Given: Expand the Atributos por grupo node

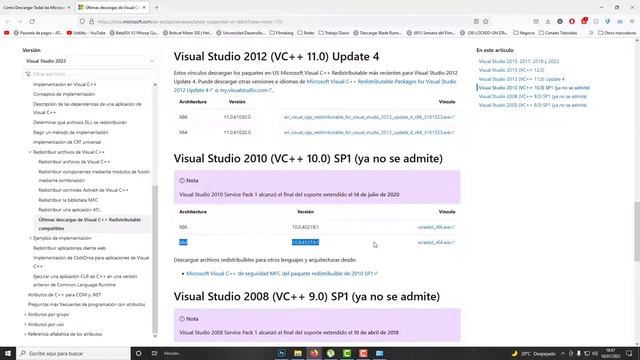Looking at the screenshot, I should (x=25, y=315).
